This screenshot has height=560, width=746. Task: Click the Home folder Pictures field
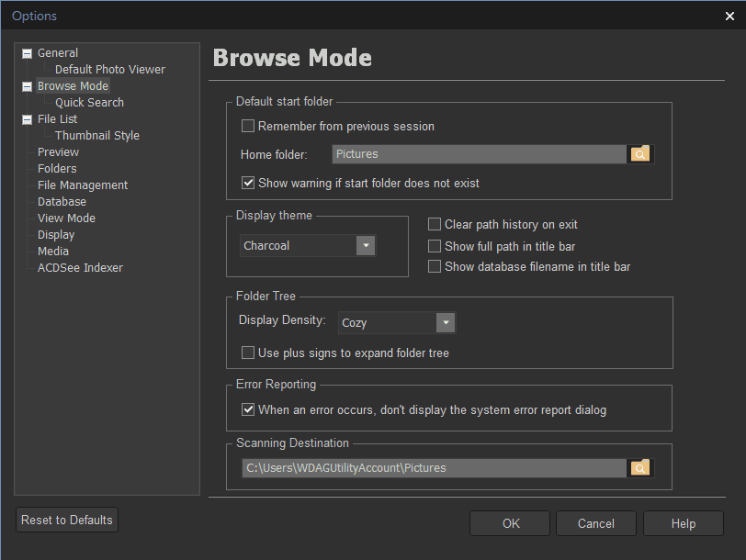point(479,154)
